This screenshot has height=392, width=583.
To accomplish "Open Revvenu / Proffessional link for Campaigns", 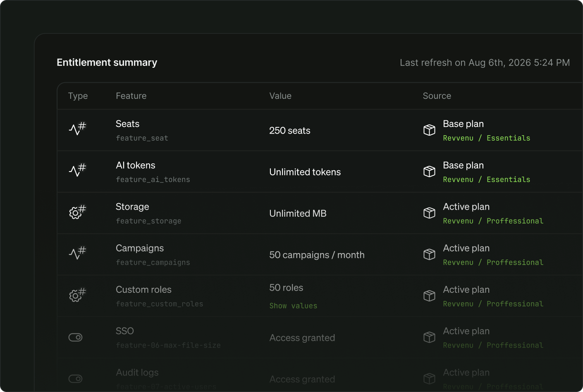I will [x=493, y=263].
